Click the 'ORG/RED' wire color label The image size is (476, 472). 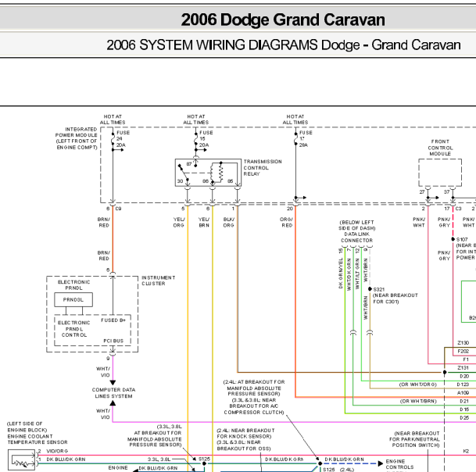coord(287,222)
